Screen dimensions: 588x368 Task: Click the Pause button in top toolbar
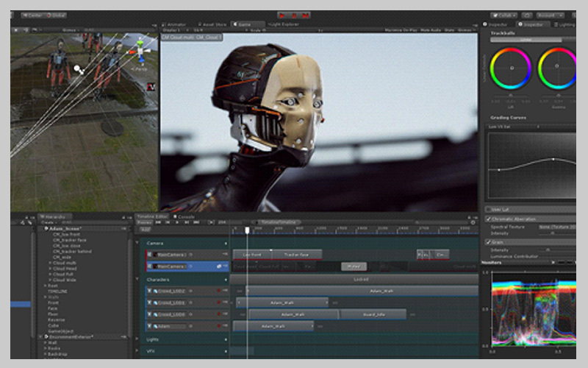(x=293, y=15)
